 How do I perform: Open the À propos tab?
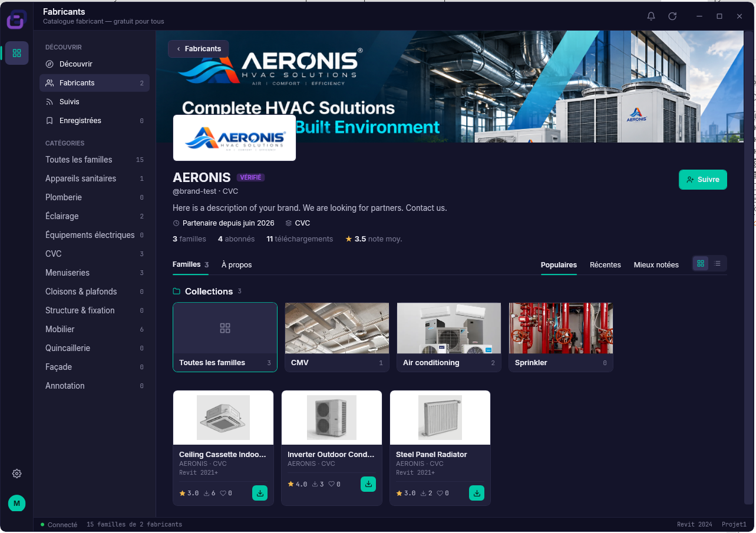click(x=237, y=265)
